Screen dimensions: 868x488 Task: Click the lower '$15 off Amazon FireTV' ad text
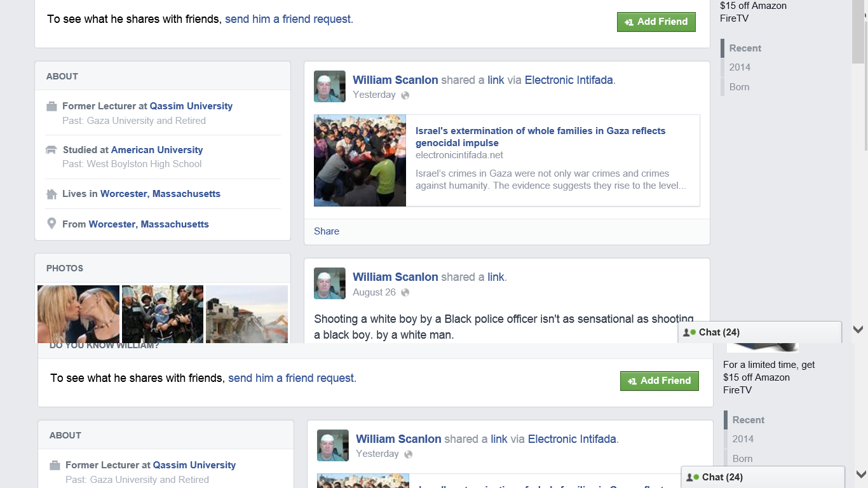tap(756, 384)
